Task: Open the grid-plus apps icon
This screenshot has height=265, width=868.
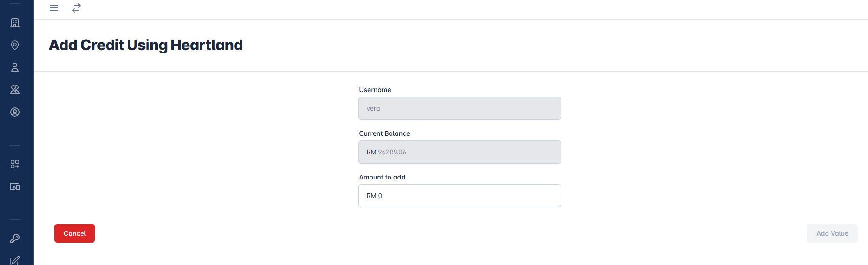Action: click(x=15, y=164)
